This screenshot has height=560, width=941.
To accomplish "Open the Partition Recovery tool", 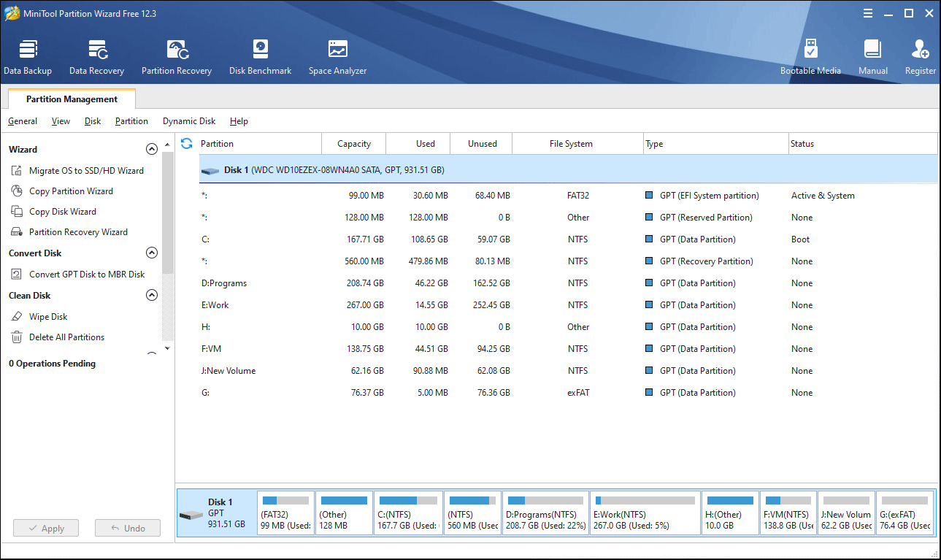I will click(x=177, y=58).
